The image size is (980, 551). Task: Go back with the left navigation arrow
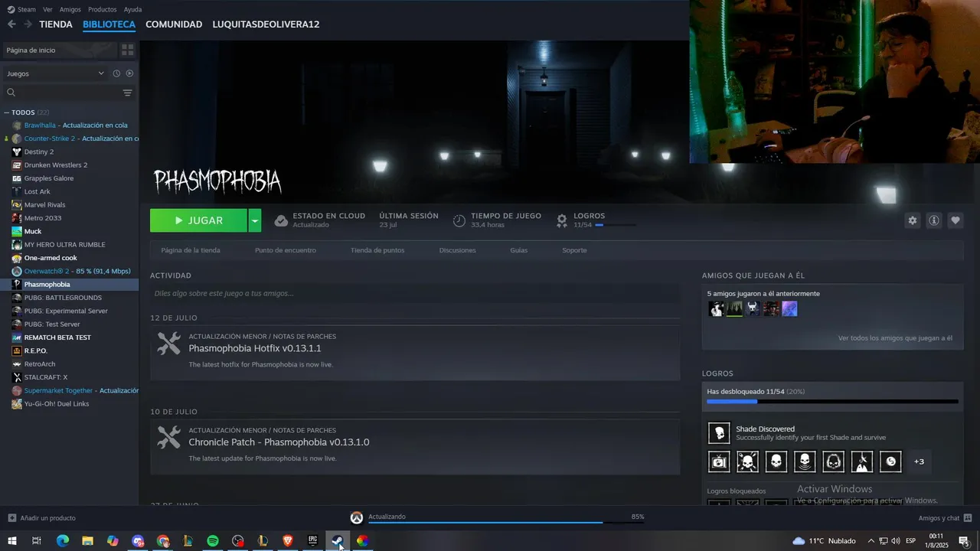(11, 24)
